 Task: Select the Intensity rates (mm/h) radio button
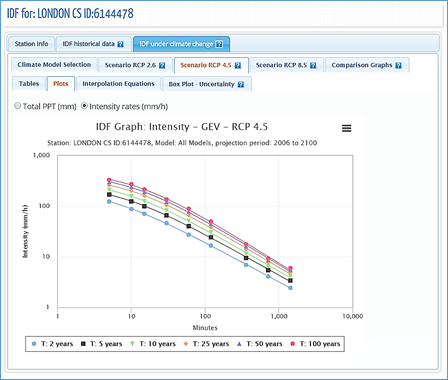[x=85, y=106]
